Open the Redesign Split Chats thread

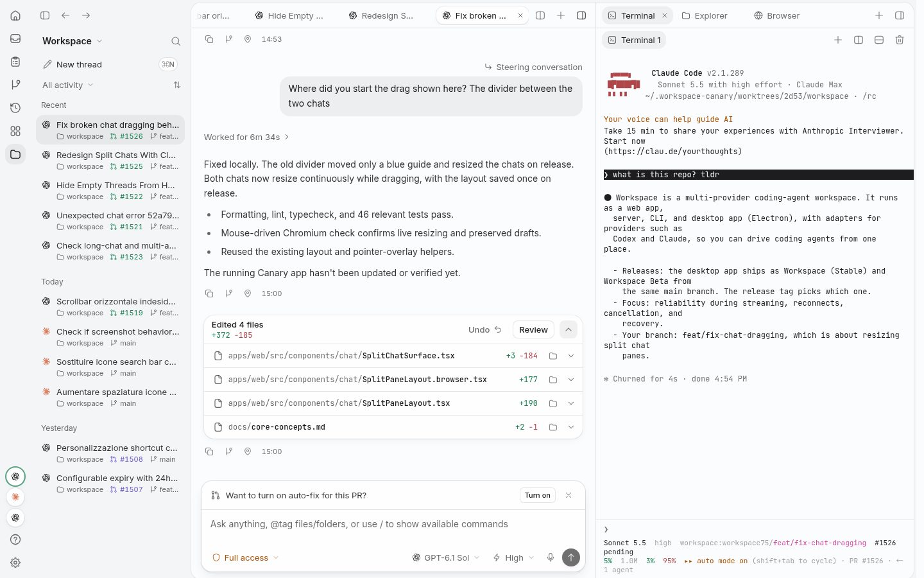110,160
